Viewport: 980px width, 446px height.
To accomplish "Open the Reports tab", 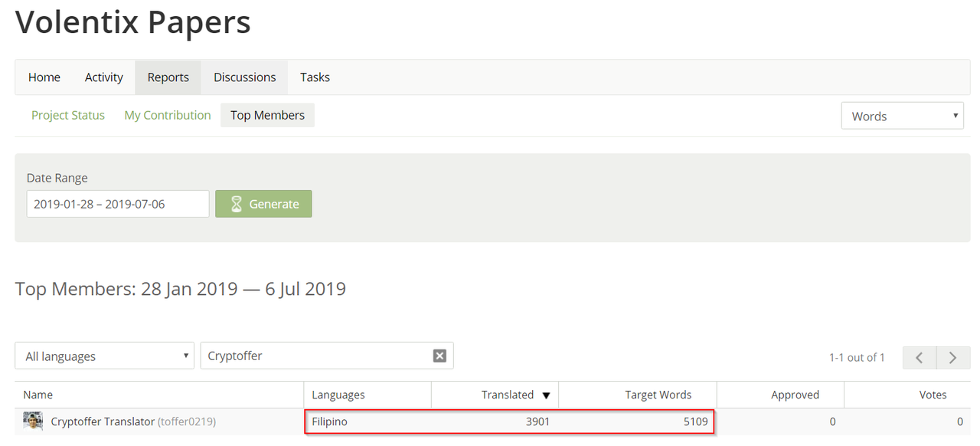I will [168, 77].
